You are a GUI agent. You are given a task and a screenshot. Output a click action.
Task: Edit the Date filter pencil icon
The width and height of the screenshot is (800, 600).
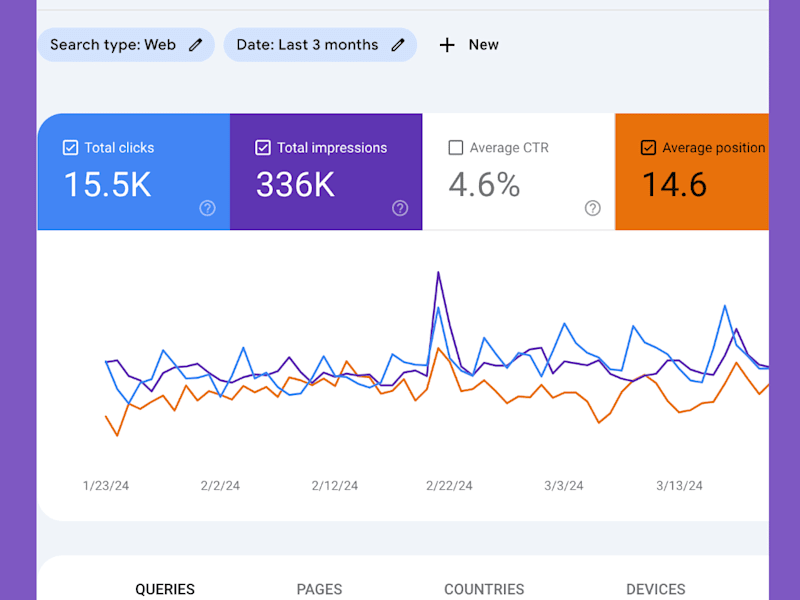point(398,45)
